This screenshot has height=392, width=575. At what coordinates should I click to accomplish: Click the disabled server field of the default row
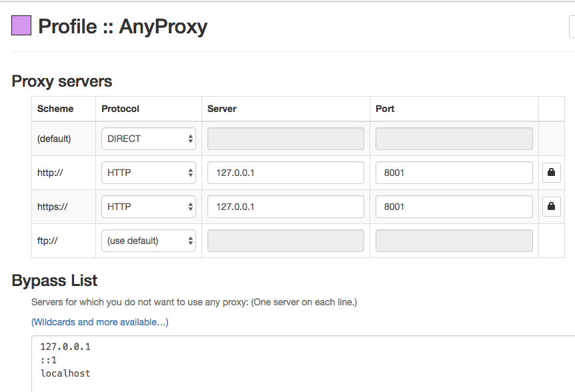pos(285,138)
